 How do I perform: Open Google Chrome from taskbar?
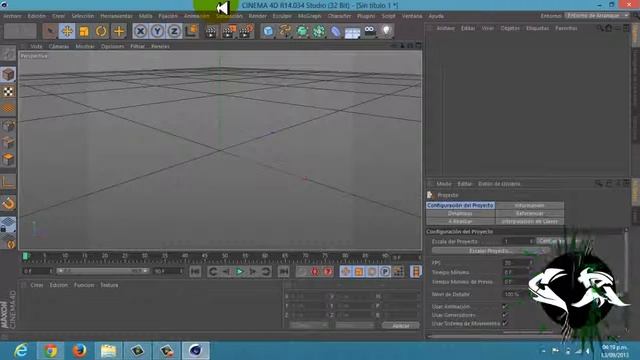point(50,351)
